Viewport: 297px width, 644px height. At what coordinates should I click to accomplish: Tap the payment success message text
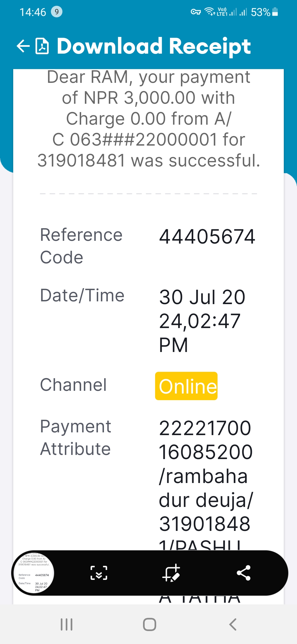(148, 119)
